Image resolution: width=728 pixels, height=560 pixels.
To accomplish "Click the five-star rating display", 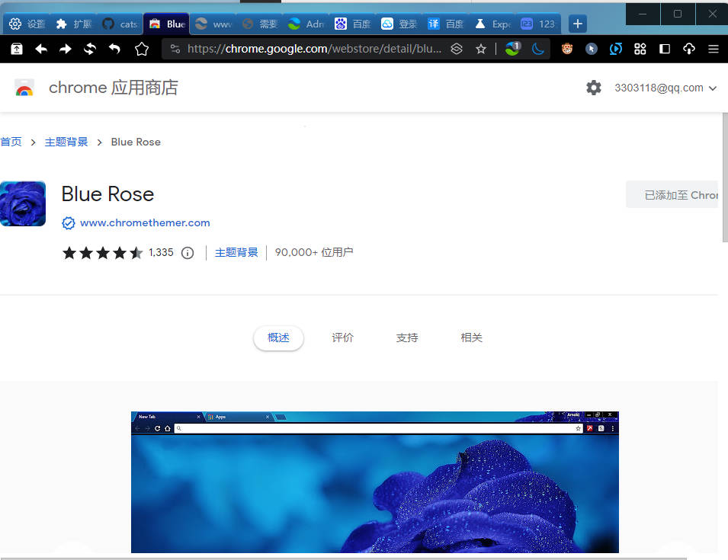I will tap(102, 253).
